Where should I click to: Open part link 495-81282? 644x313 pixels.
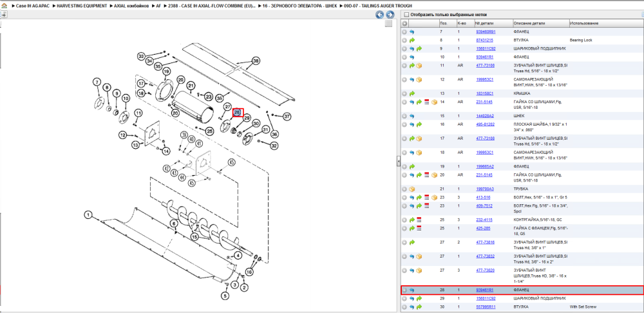tap(486, 124)
